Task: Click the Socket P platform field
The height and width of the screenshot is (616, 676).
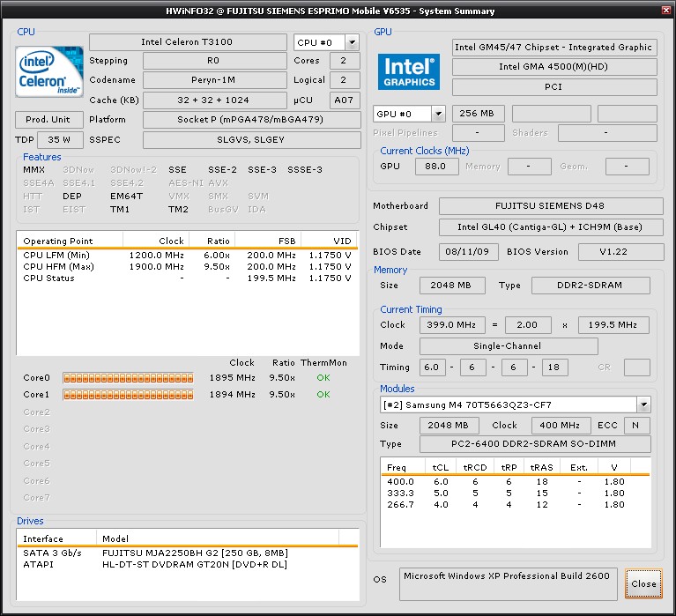Action: point(252,119)
